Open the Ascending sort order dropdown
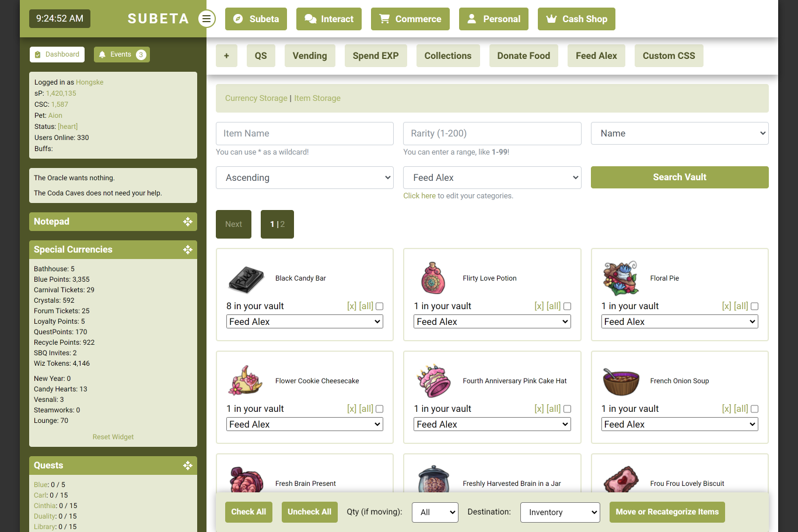 point(304,177)
